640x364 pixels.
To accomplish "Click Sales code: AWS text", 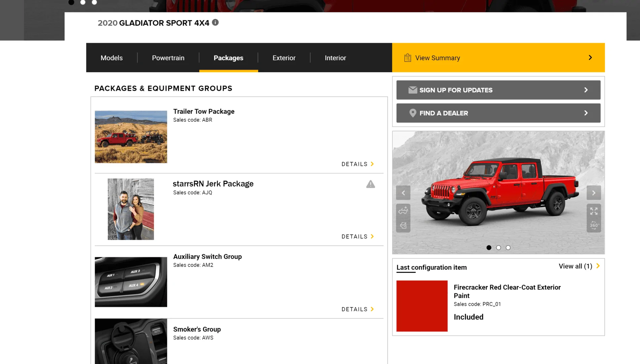I will click(x=193, y=338).
